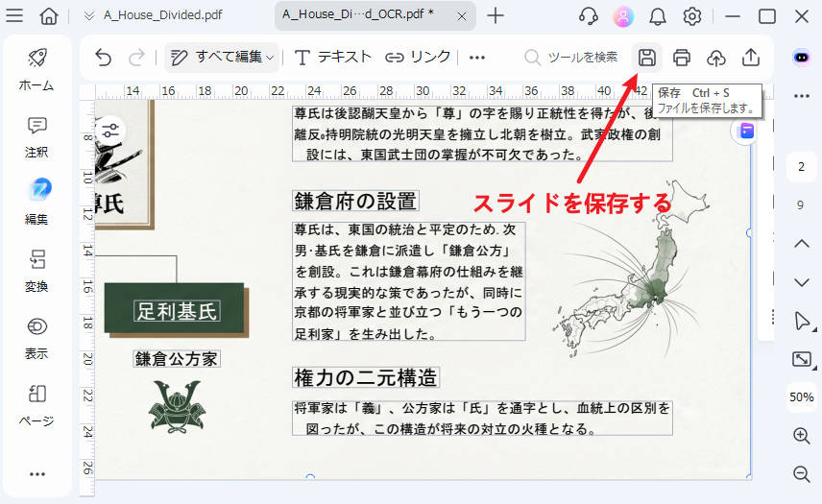
Task: Open notifications bell
Action: pos(658,16)
